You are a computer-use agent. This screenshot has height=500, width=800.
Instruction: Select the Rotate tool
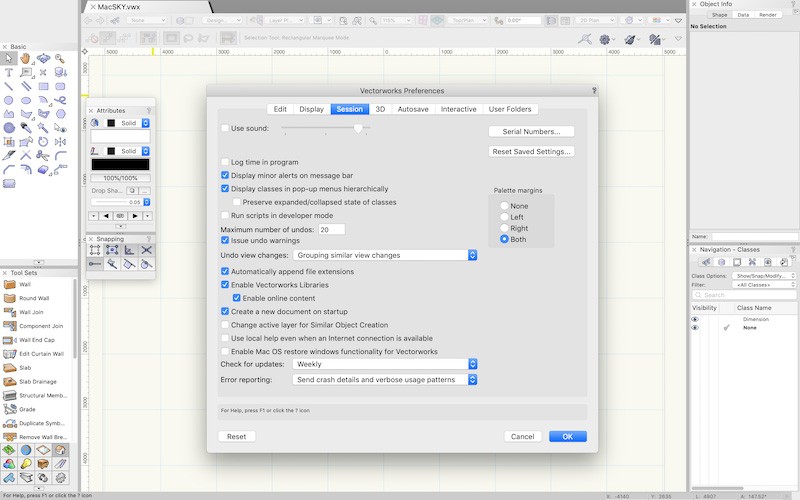pyautogui.click(x=43, y=141)
